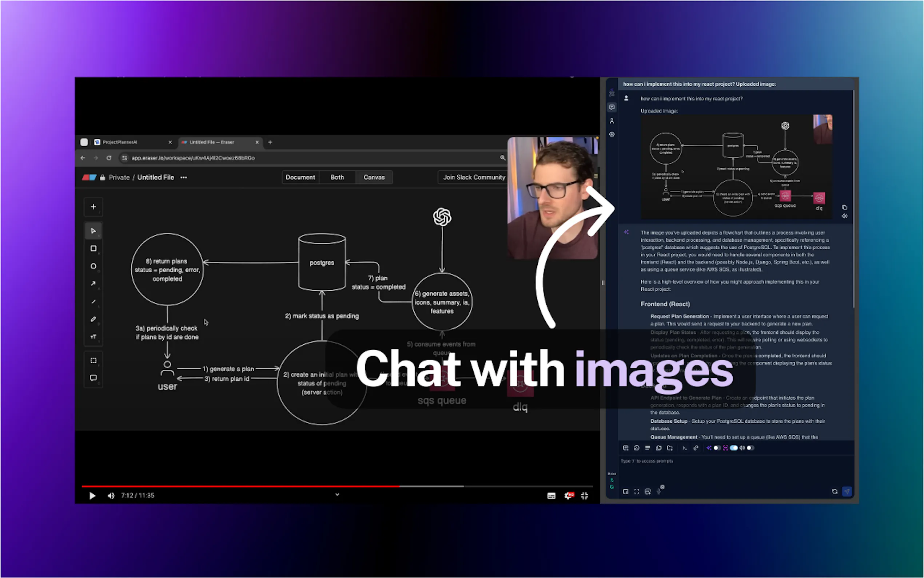
Task: Select the Both view tab
Action: click(x=337, y=177)
